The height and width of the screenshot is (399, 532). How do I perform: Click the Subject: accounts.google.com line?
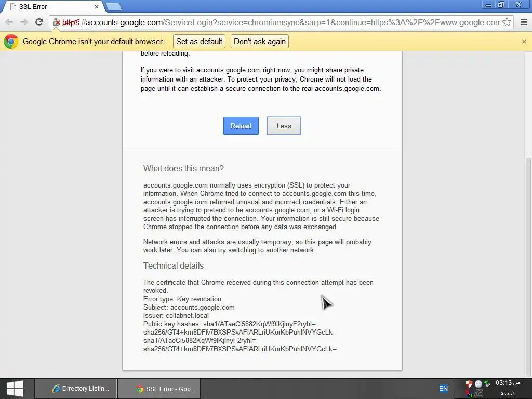[x=189, y=308]
